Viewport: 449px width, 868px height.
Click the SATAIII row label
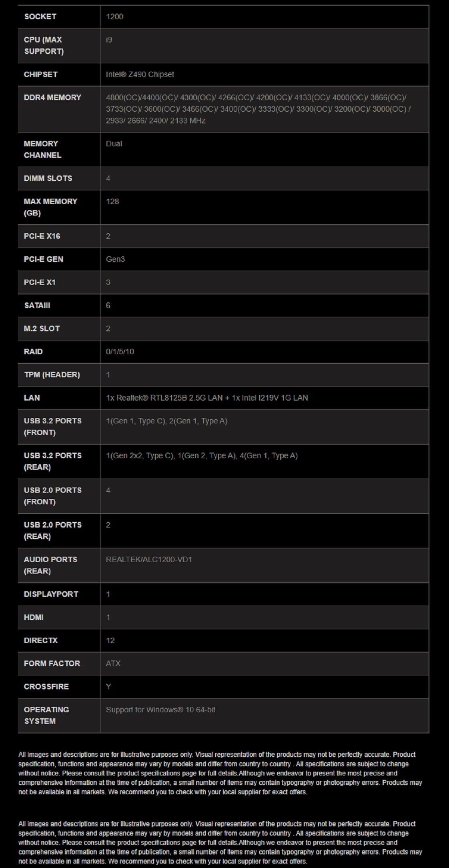37,305
